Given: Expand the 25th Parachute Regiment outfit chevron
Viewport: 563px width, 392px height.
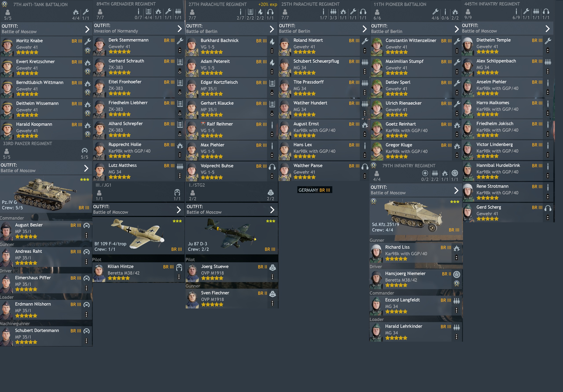Looking at the screenshot, I should [x=364, y=29].
